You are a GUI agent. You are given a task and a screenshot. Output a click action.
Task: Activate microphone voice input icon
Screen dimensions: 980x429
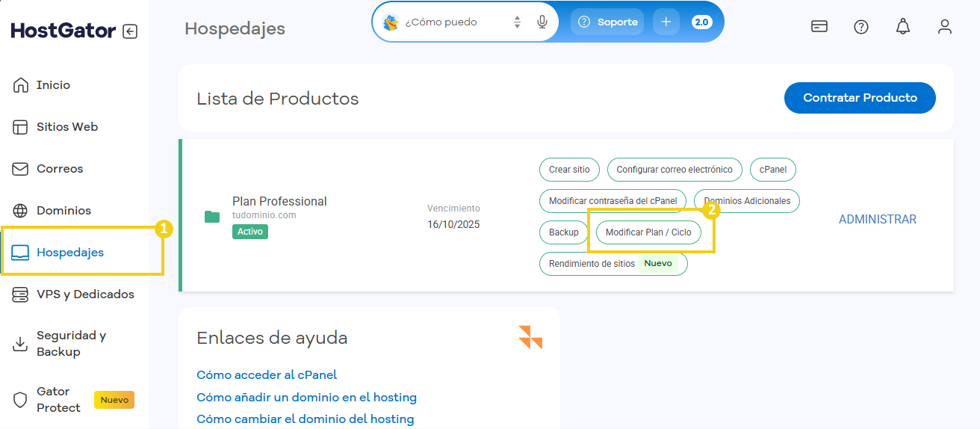tap(542, 22)
